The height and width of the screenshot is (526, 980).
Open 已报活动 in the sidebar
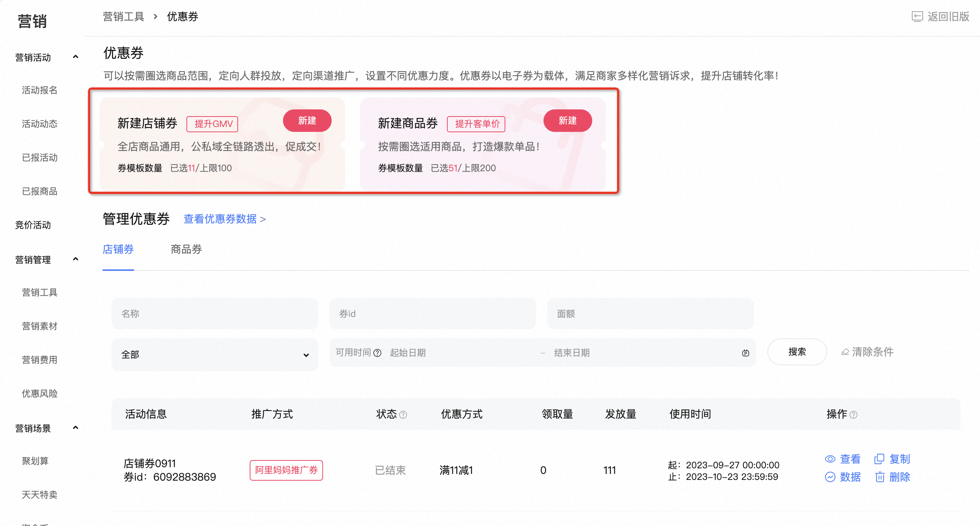pyautogui.click(x=40, y=158)
